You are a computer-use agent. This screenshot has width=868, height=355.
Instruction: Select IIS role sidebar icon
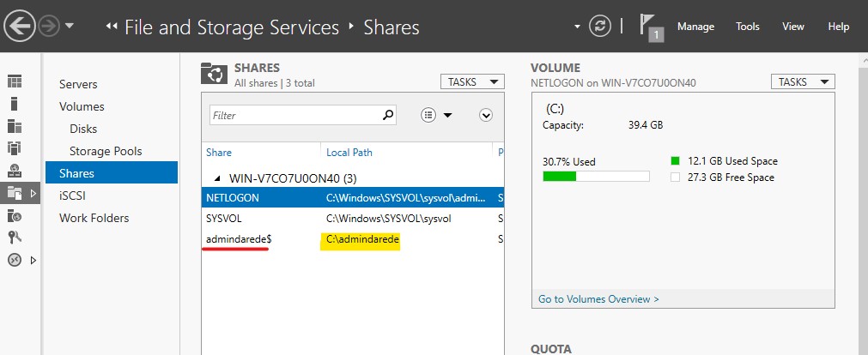point(15,215)
